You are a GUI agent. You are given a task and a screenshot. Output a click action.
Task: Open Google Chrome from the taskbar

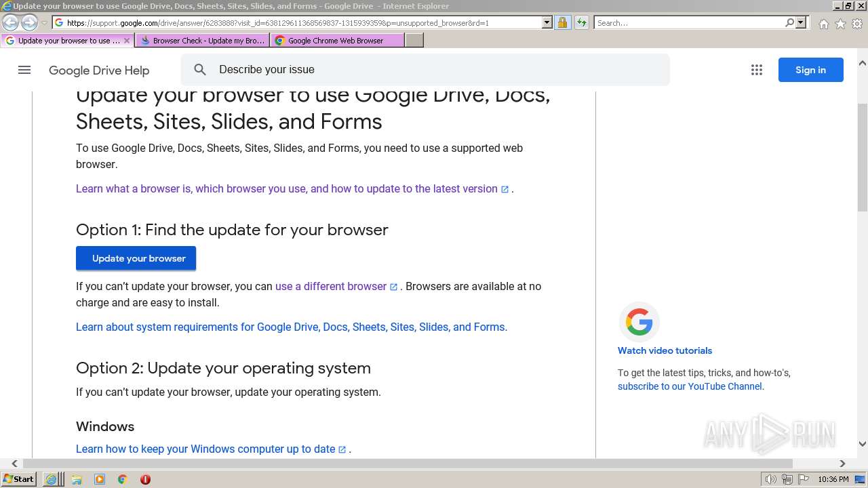(x=122, y=479)
